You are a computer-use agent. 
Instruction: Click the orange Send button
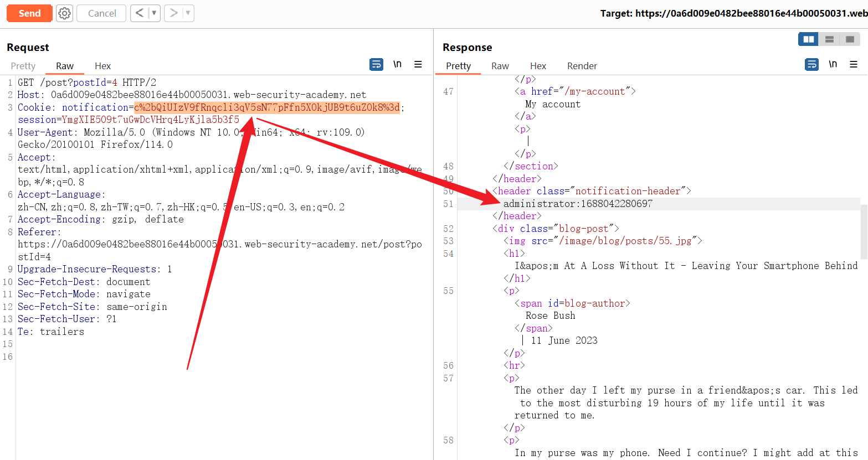[29, 13]
